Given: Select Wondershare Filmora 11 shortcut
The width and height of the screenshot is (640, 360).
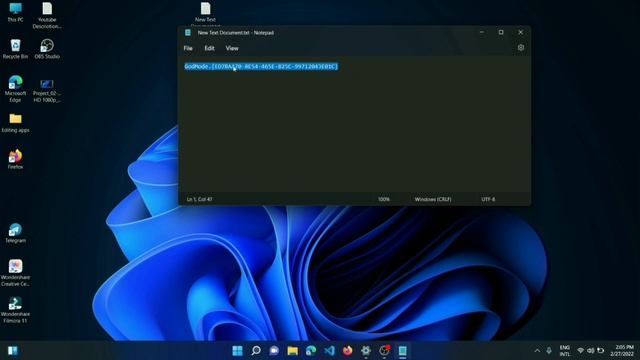Looking at the screenshot, I should (x=16, y=310).
